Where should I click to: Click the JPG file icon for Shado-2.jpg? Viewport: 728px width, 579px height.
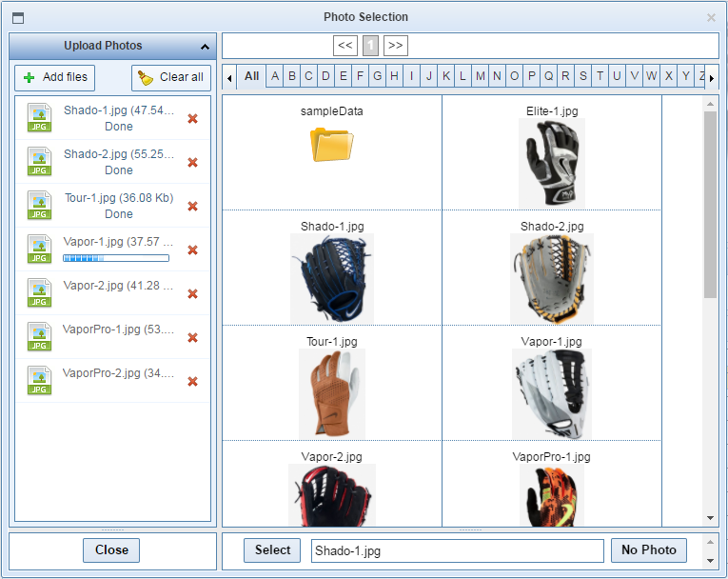coord(39,163)
